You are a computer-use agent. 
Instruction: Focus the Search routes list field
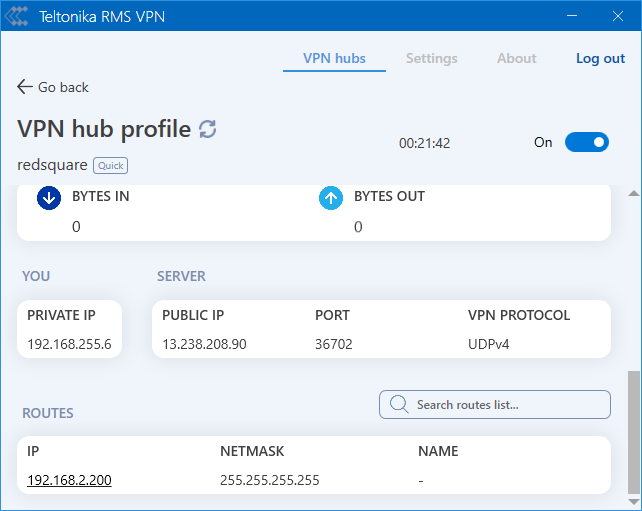tap(495, 405)
